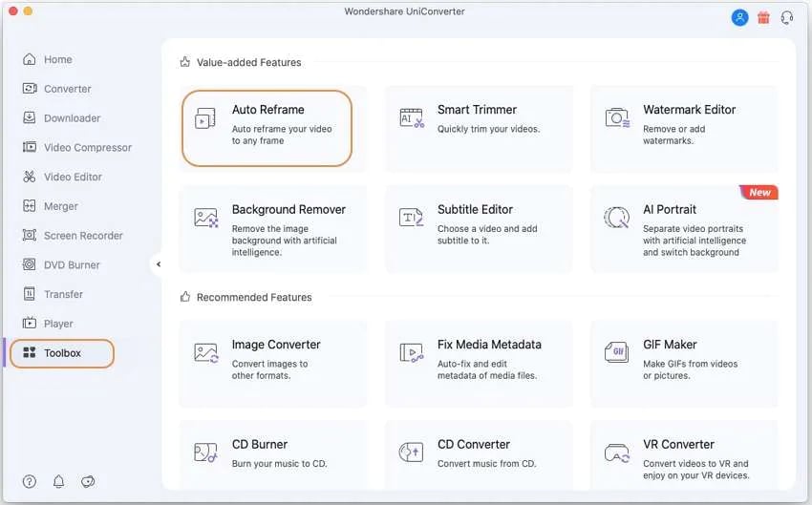Click the Value-added Features heading
Image resolution: width=812 pixels, height=505 pixels.
pyautogui.click(x=248, y=63)
